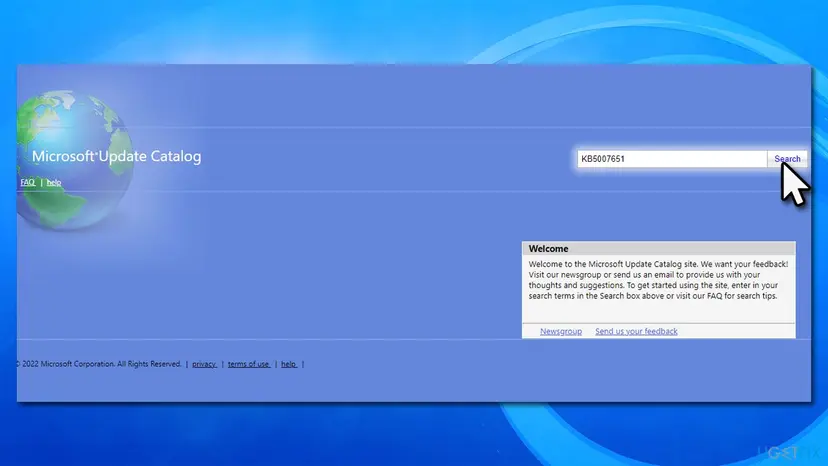Open the terms of use link
Image resolution: width=828 pixels, height=466 pixels.
(x=249, y=364)
